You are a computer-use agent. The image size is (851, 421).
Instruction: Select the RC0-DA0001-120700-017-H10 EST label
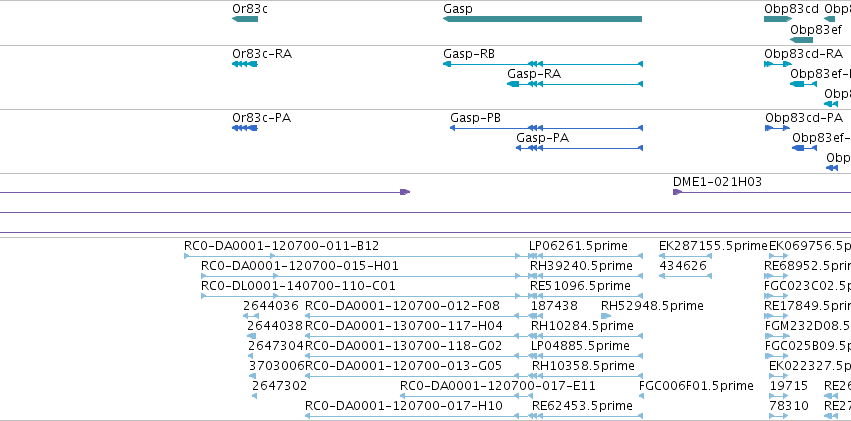point(404,406)
